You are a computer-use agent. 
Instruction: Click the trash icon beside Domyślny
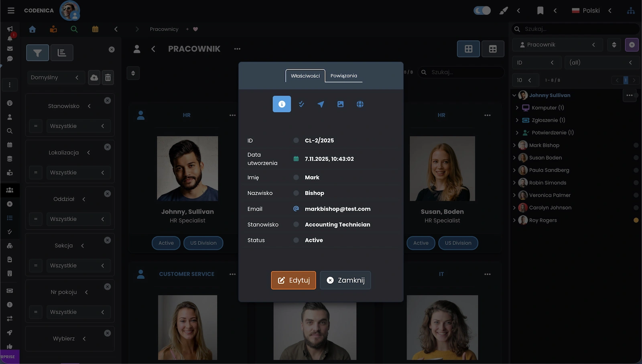click(108, 77)
